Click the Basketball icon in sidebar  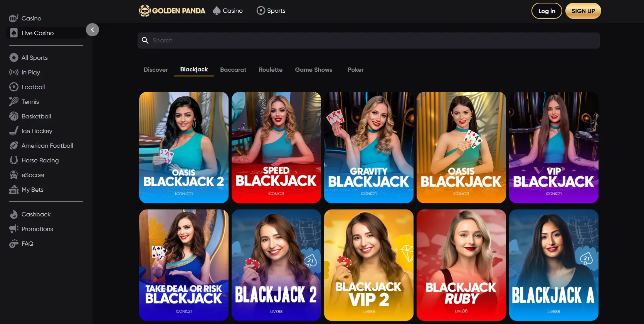(x=14, y=116)
